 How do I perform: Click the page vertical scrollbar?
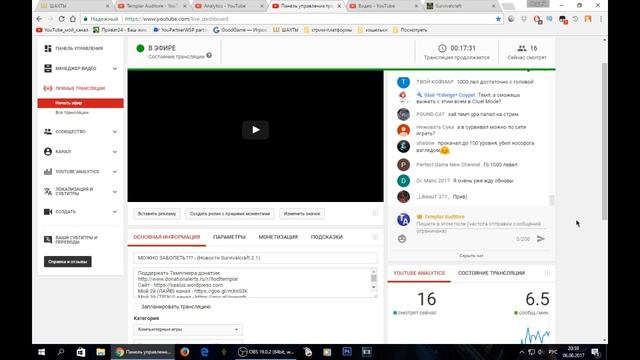pyautogui.click(x=604, y=142)
